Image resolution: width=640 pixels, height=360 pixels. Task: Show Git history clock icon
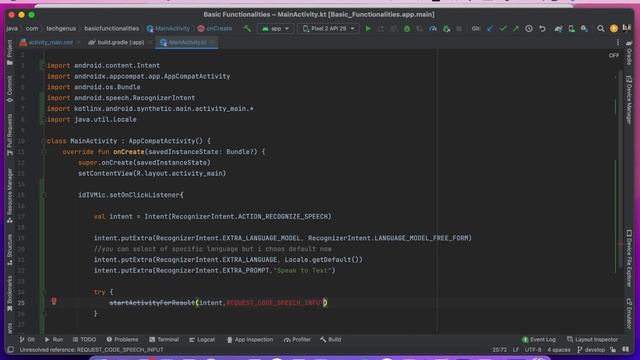click(x=529, y=29)
